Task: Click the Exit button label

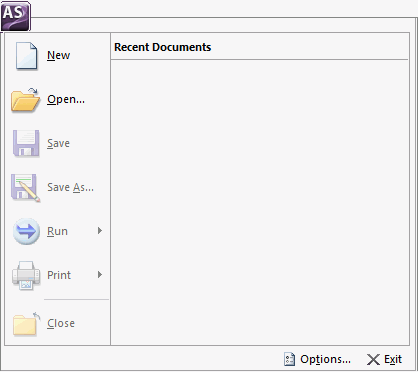Action: pos(393,359)
